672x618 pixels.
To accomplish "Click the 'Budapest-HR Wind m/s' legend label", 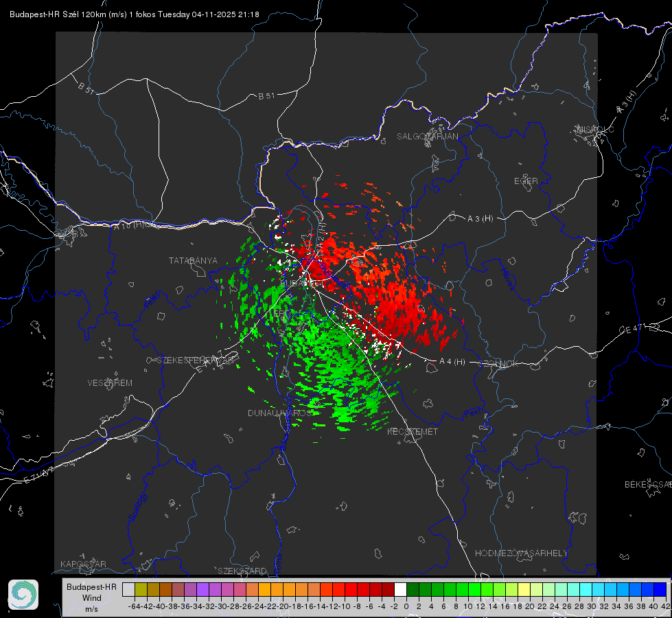I will click(x=91, y=597).
